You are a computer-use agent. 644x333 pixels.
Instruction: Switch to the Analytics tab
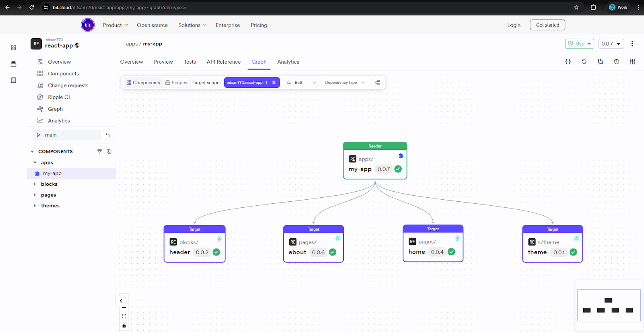coord(288,62)
